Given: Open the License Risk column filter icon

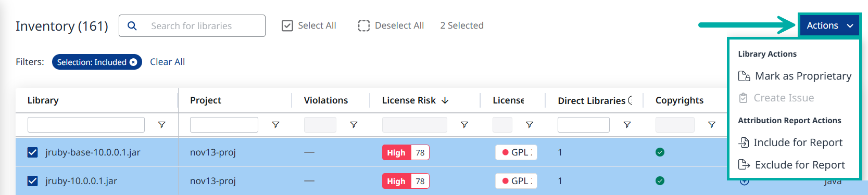Looking at the screenshot, I should coord(464,125).
